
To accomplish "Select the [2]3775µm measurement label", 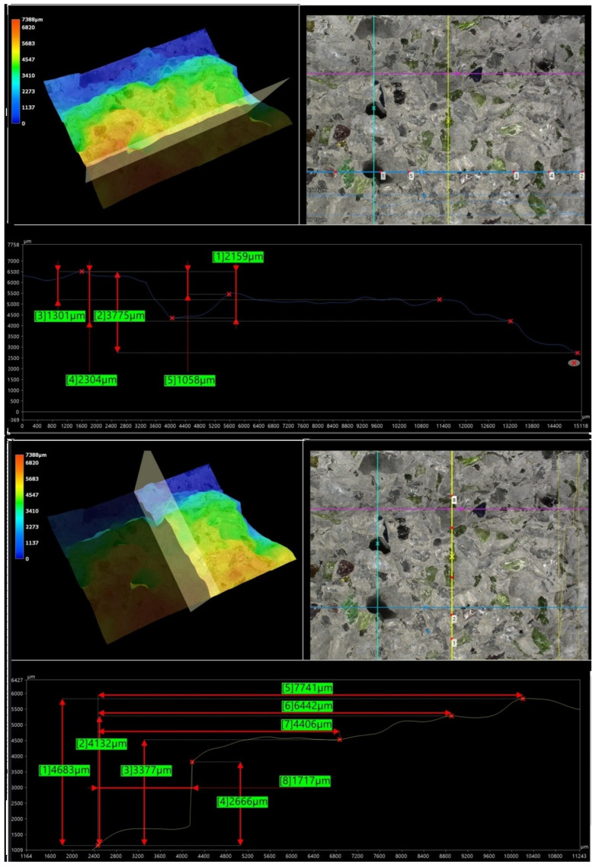I will point(120,316).
